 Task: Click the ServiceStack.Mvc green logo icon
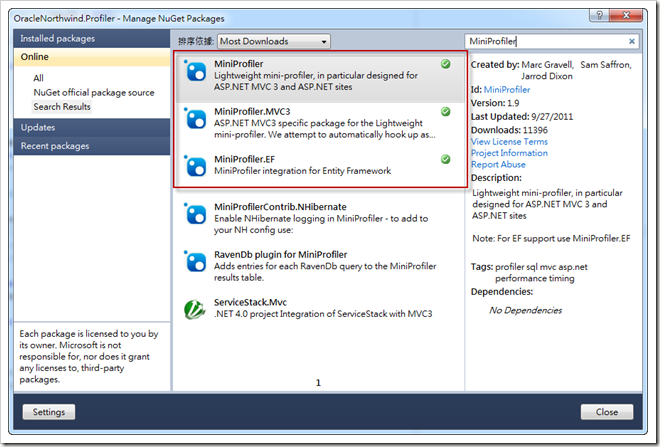tap(195, 309)
